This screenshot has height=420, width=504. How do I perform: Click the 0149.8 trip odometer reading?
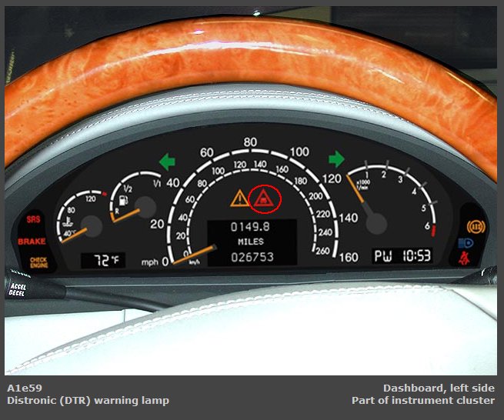pos(250,227)
